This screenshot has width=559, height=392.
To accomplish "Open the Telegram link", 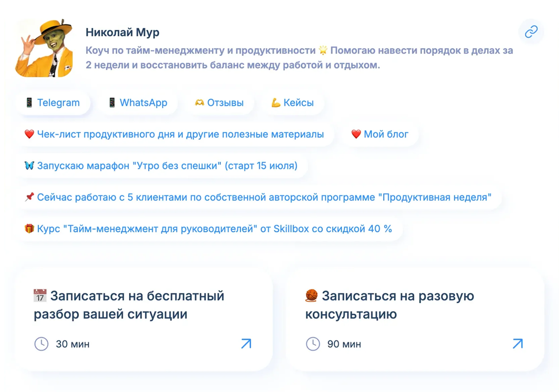I will tap(53, 103).
